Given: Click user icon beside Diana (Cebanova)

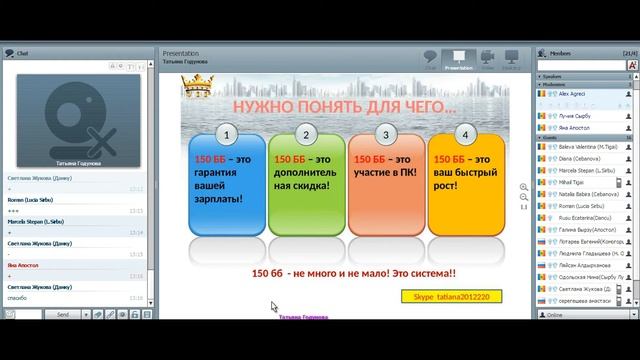Looking at the screenshot, I should pyautogui.click(x=629, y=159).
